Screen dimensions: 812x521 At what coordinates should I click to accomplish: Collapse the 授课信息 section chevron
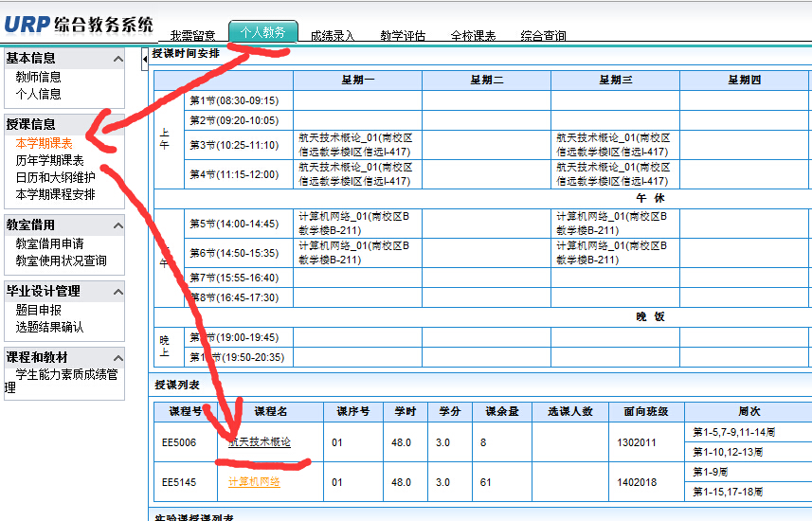click(x=117, y=124)
